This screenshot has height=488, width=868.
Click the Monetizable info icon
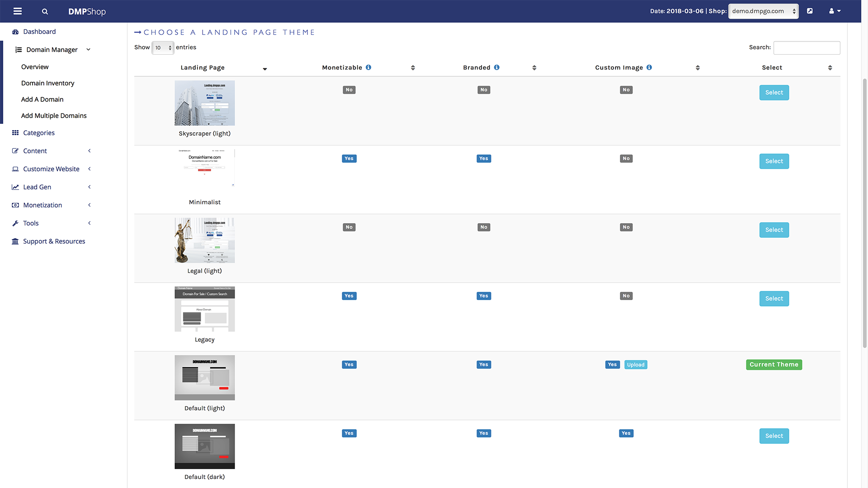pyautogui.click(x=368, y=67)
